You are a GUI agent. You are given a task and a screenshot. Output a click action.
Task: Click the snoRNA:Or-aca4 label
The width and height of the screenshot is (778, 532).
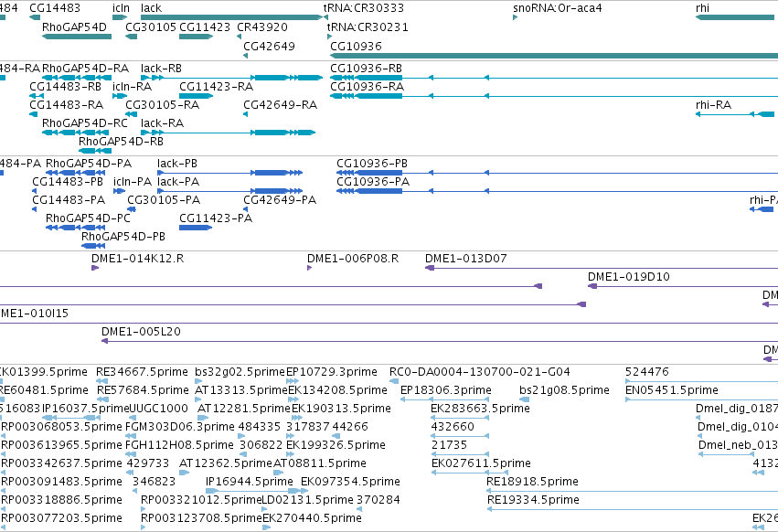[557, 8]
